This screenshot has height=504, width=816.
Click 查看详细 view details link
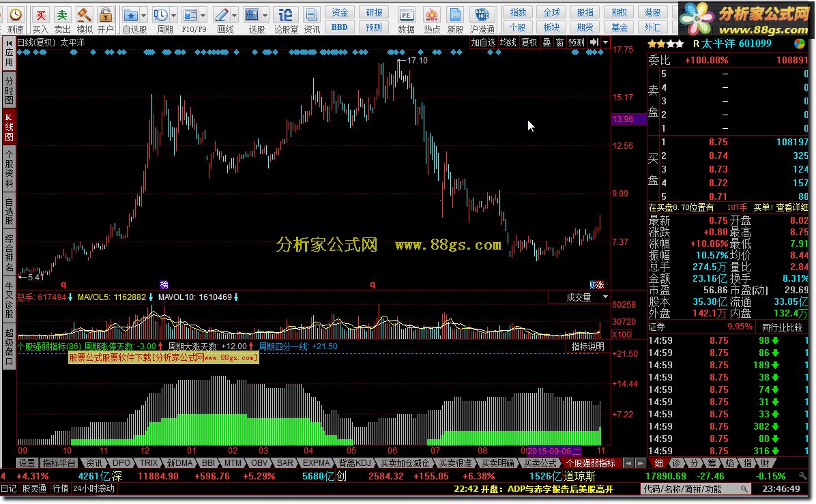pyautogui.click(x=791, y=207)
